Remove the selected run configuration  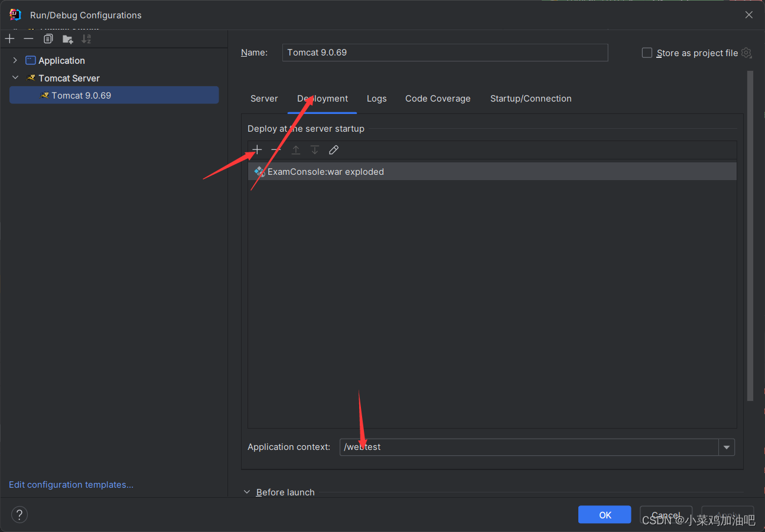28,39
